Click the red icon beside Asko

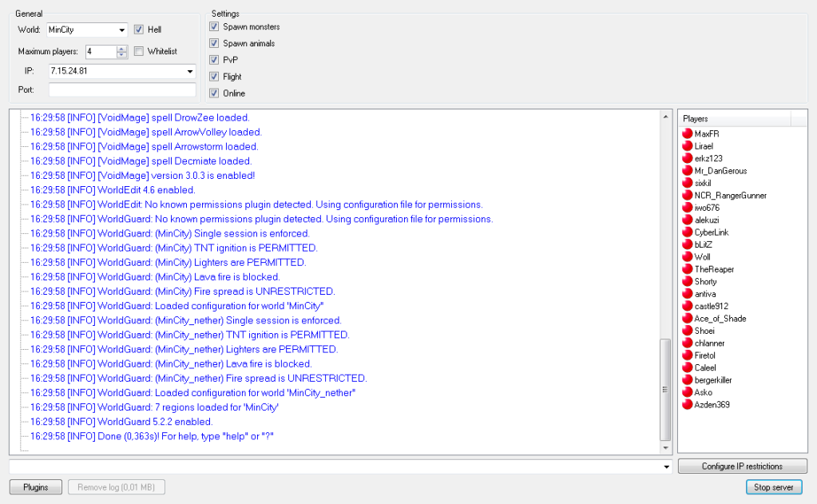pyautogui.click(x=688, y=392)
